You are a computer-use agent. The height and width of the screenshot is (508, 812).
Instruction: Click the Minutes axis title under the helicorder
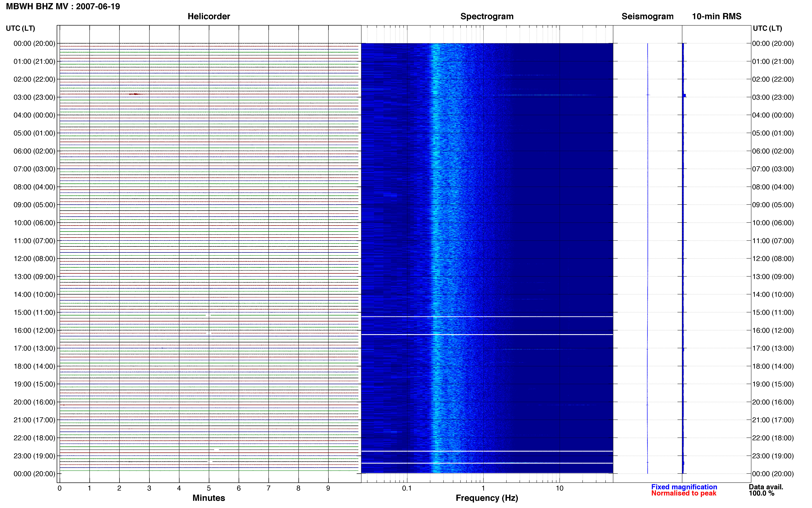208,498
